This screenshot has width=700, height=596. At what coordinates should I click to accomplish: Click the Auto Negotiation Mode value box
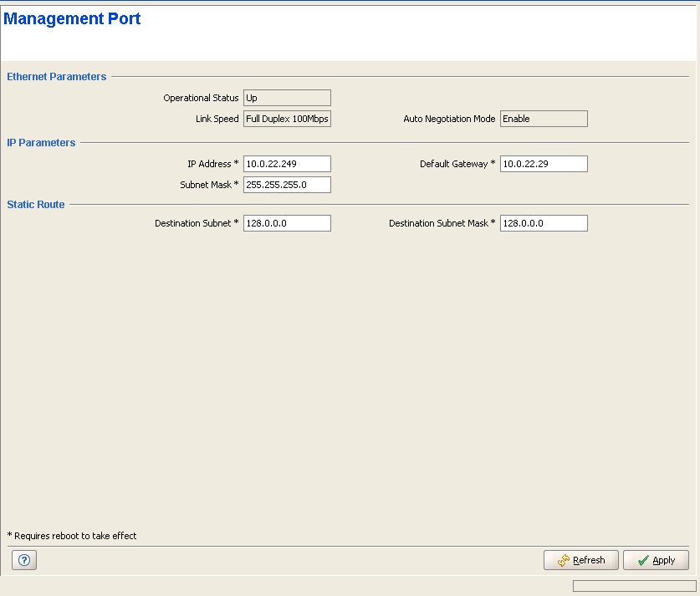coord(544,119)
